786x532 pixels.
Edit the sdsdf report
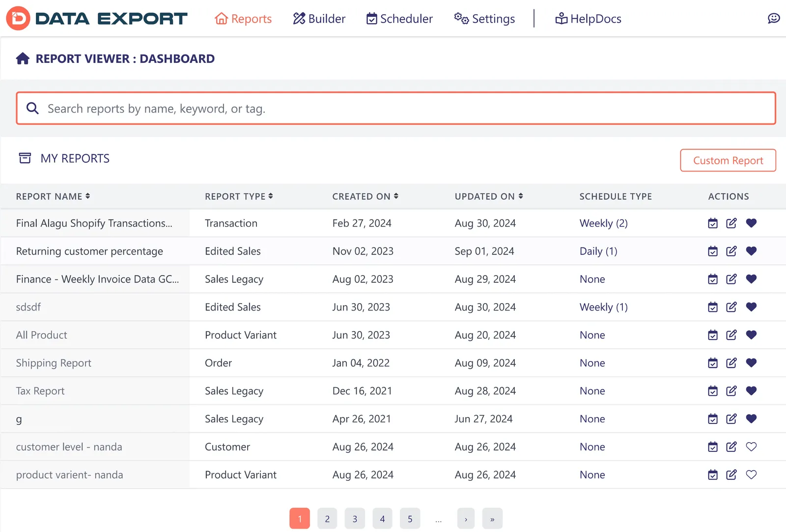(731, 308)
